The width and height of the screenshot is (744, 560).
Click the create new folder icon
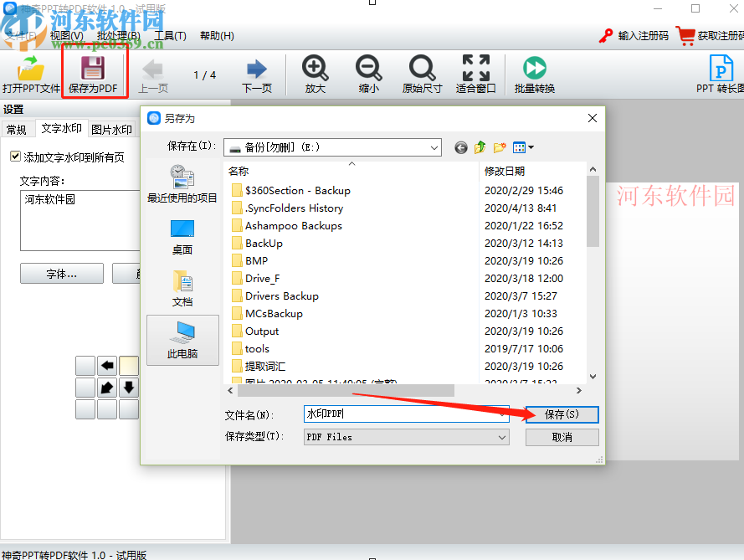(x=500, y=147)
